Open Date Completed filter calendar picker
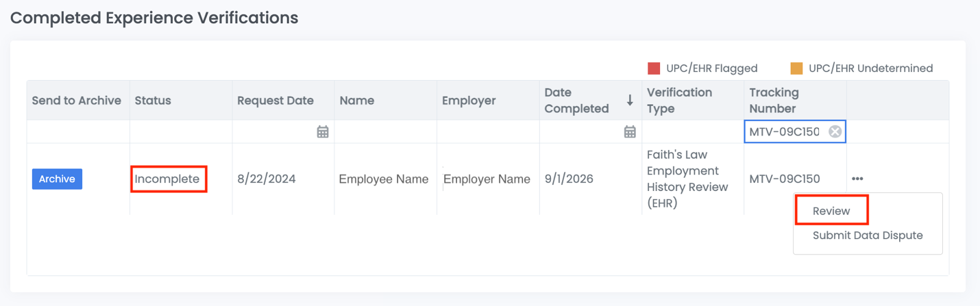 630,131
